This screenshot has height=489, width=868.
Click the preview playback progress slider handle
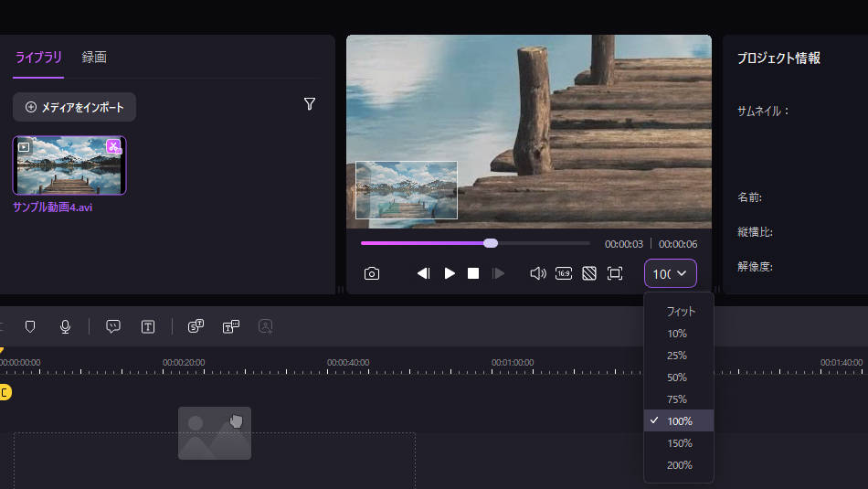(x=491, y=243)
